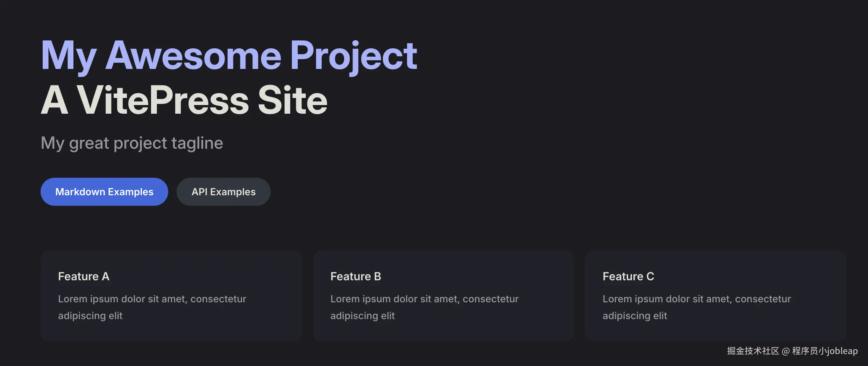The width and height of the screenshot is (868, 366).
Task: Click "adipiscing elit" in the Feature A card
Action: coord(90,316)
